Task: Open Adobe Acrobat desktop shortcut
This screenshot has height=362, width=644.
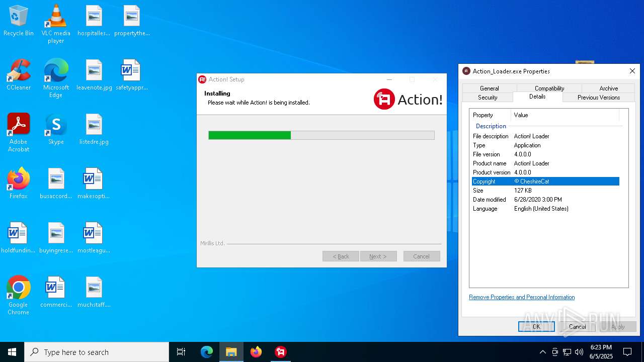Action: click(x=19, y=132)
